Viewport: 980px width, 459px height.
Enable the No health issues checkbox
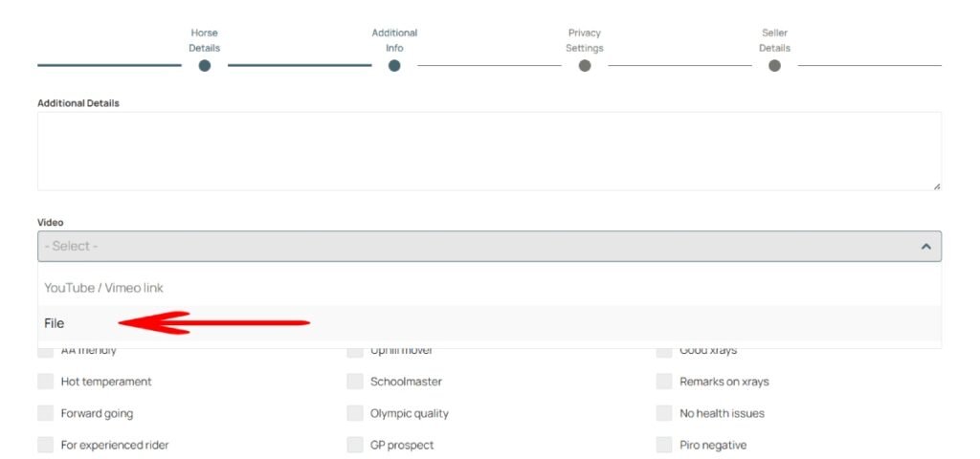point(664,413)
